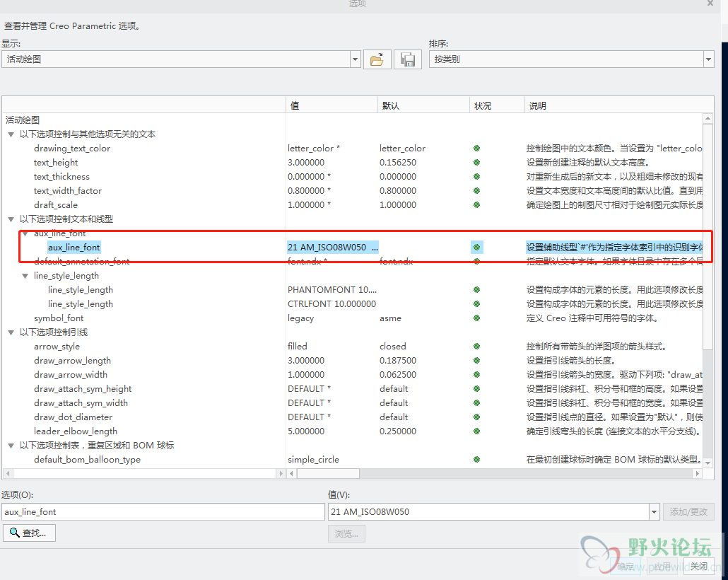
Task: Select the draw_arrow_width option
Action: pyautogui.click(x=71, y=375)
